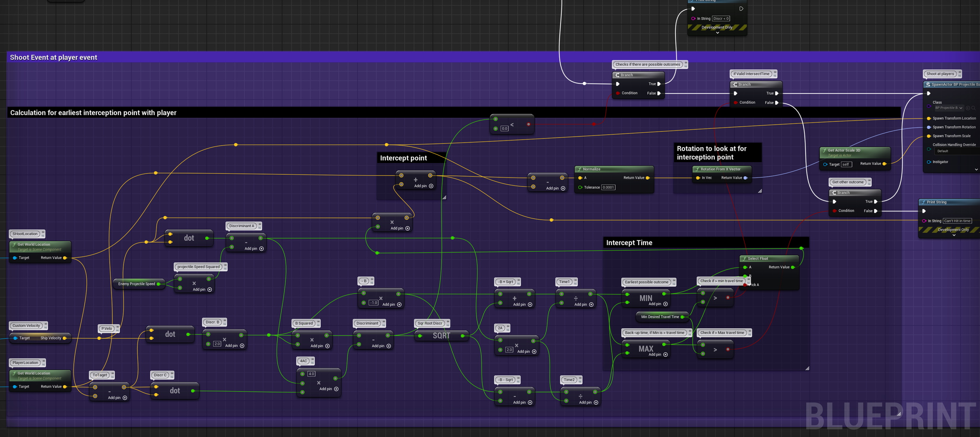Screen dimensions: 980x437
Task: Click the Return Value pin on Select Float
Action: click(x=793, y=267)
